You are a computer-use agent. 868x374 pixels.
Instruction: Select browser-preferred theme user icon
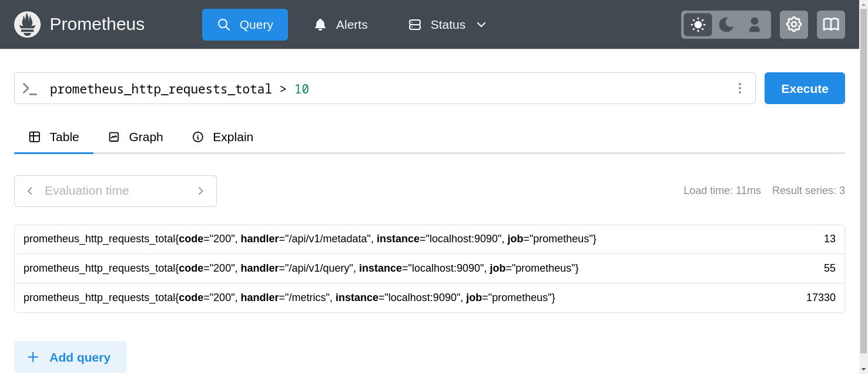point(755,25)
